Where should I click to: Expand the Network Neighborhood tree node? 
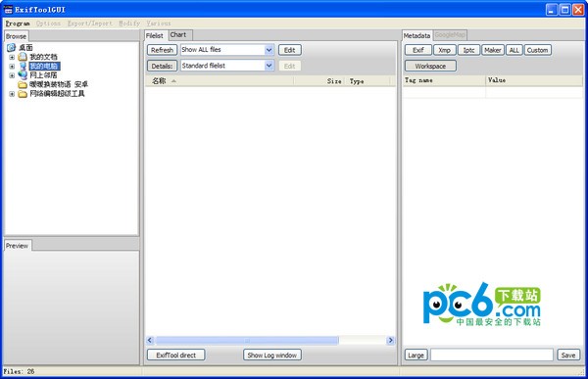point(12,75)
